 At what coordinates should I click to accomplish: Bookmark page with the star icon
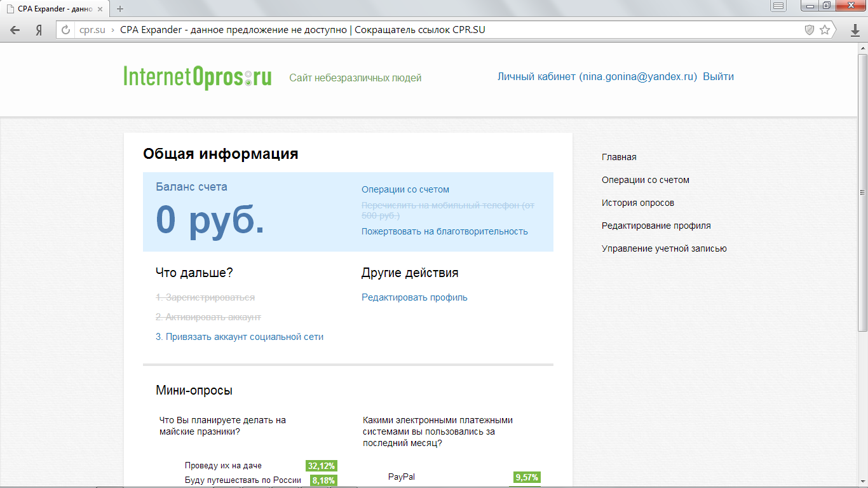coord(825,30)
